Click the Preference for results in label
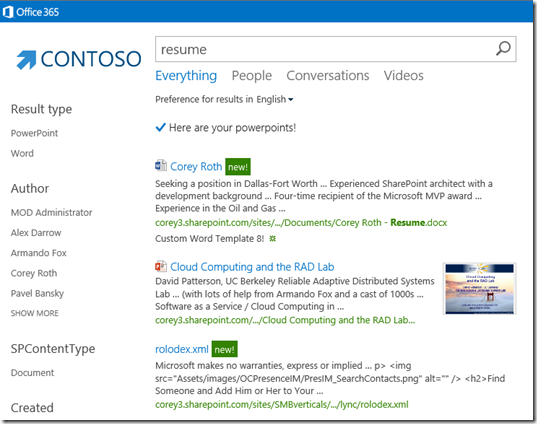537x424 pixels. coord(204,99)
